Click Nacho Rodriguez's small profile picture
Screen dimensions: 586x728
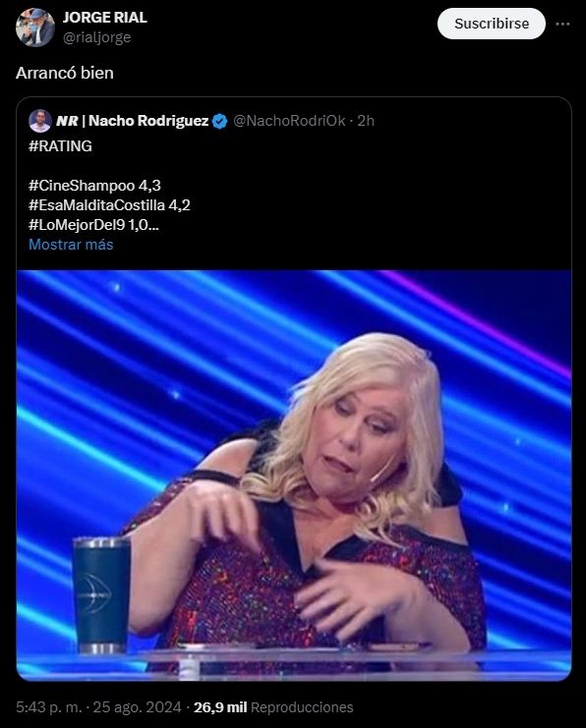click(x=40, y=121)
